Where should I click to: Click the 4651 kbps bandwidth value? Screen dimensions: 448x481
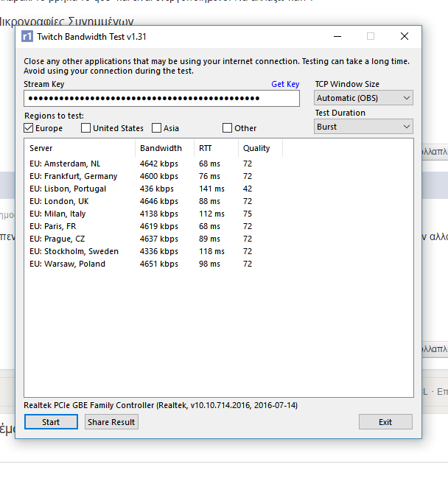click(159, 264)
